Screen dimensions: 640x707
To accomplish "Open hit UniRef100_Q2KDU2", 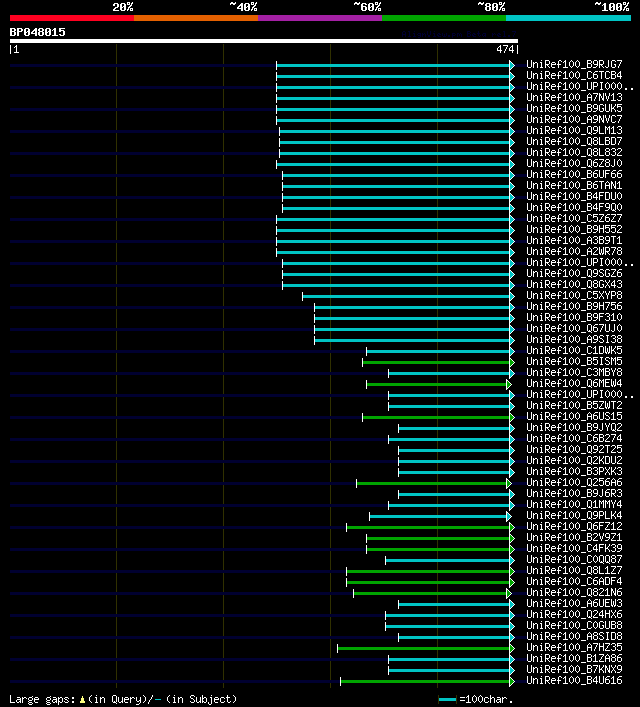I will [574, 460].
